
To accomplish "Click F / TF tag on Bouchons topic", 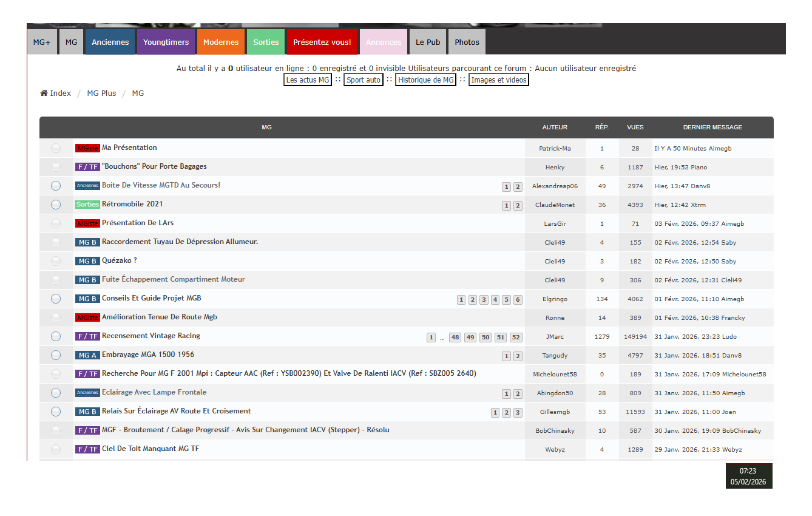I will pos(87,167).
